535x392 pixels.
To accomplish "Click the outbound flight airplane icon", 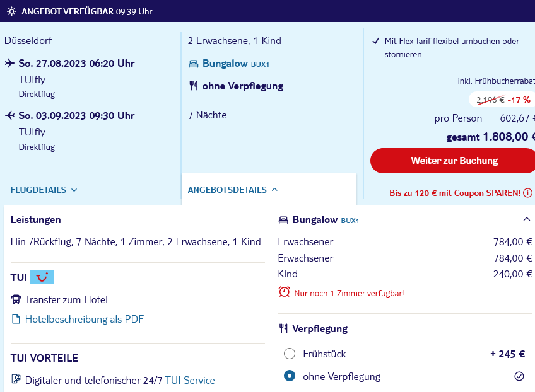I will [x=9, y=63].
